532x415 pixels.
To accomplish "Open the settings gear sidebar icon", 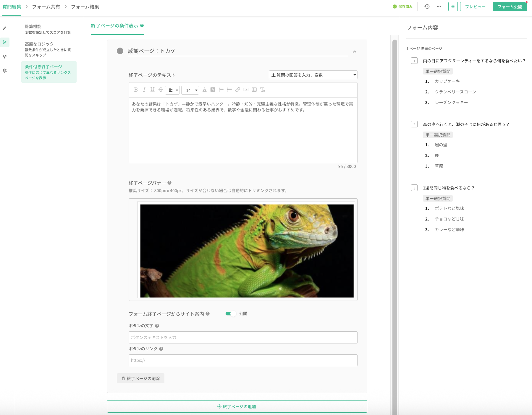I will tap(5, 71).
